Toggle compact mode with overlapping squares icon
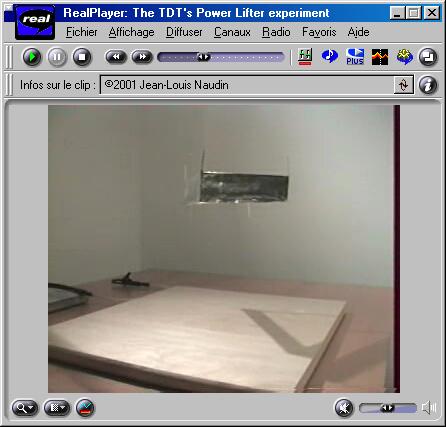This screenshot has width=446, height=427. click(x=428, y=57)
